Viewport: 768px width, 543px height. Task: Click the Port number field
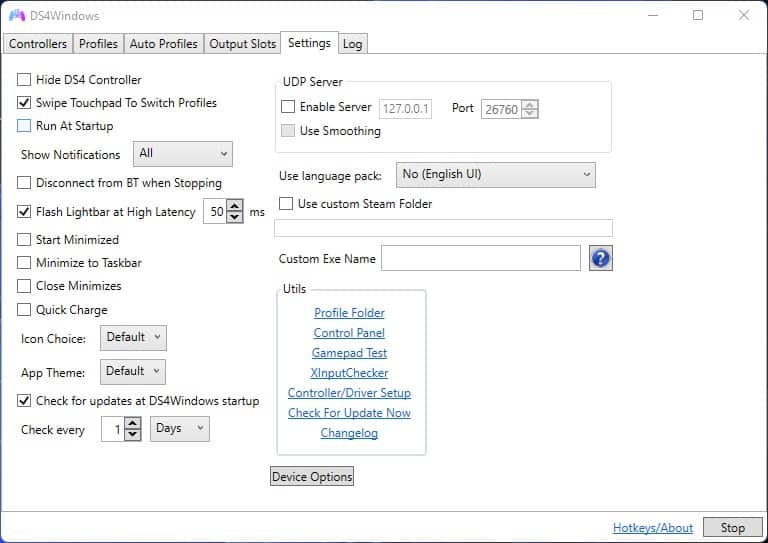click(502, 109)
